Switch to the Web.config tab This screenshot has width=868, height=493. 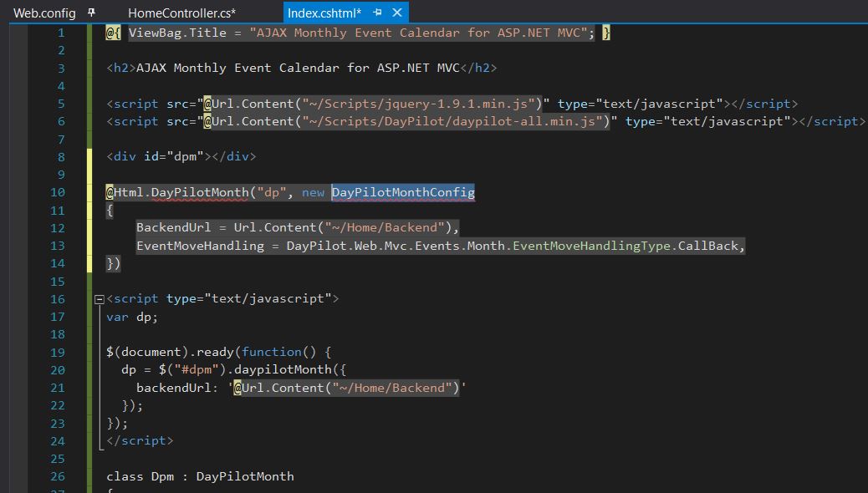tap(44, 13)
